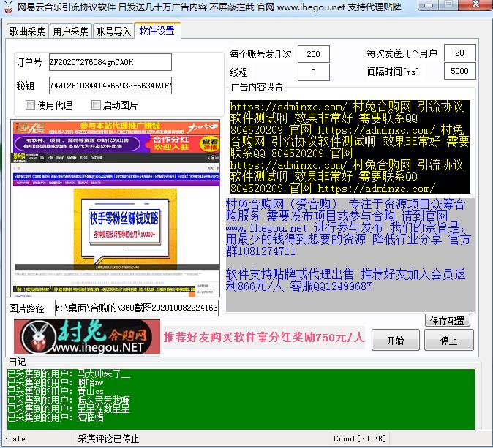Click inside the black 广告内容 text area
The image size is (493, 448).
coord(350,147)
